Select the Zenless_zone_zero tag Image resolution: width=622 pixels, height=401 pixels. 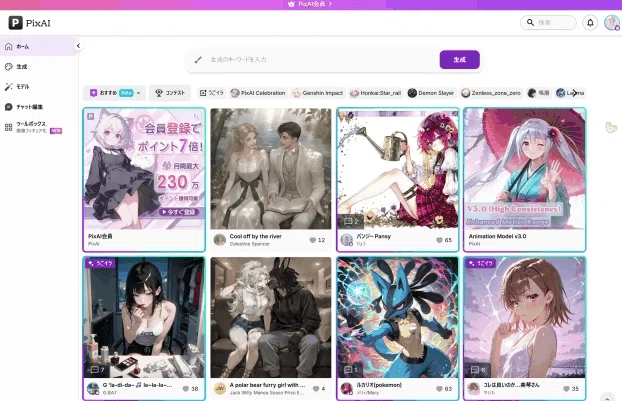[x=491, y=93]
